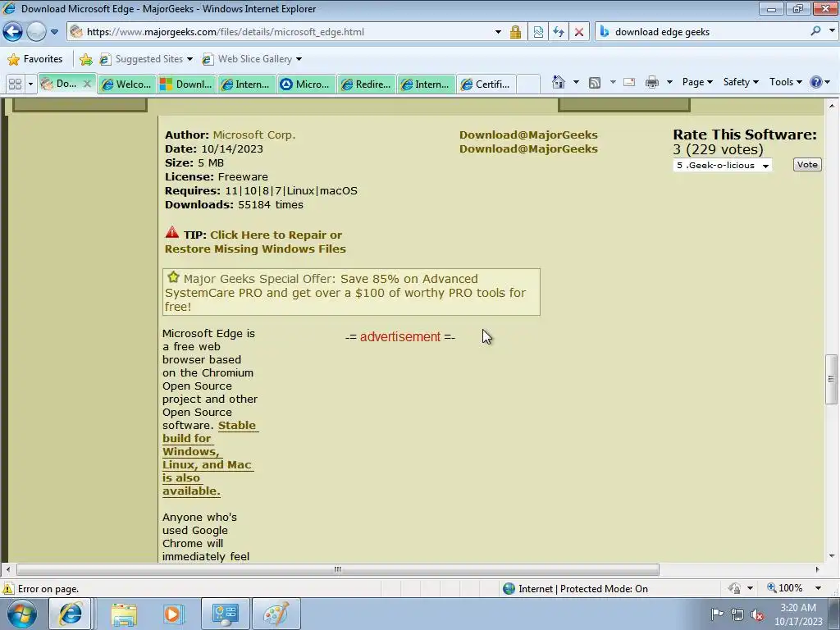The image size is (840, 630).
Task: Open the recent pages dropdown arrow
Action: [x=54, y=32]
